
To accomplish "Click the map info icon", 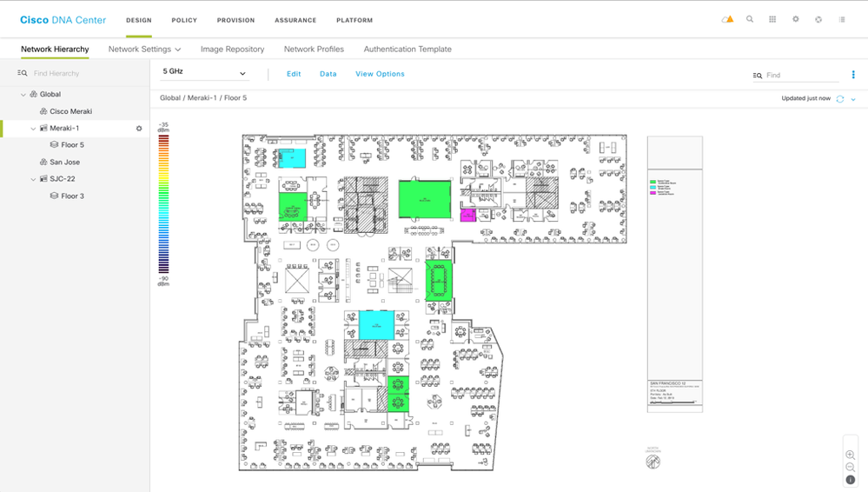I will [x=851, y=480].
